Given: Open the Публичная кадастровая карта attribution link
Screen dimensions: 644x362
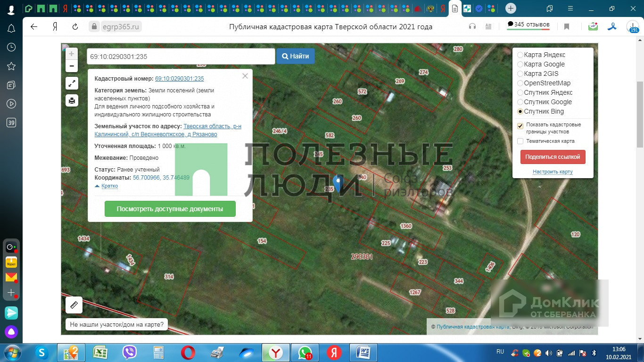Looking at the screenshot, I should pyautogui.click(x=473, y=327).
